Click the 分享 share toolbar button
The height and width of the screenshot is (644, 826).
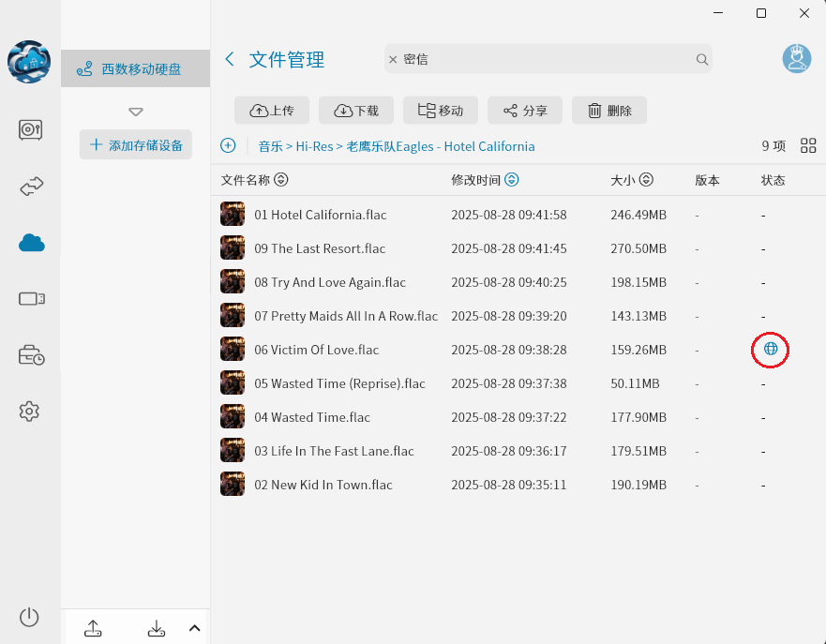click(524, 110)
